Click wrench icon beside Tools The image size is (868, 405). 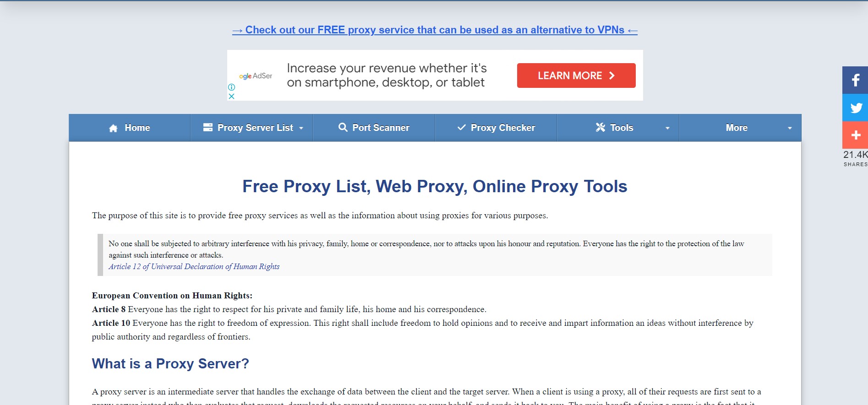click(601, 127)
